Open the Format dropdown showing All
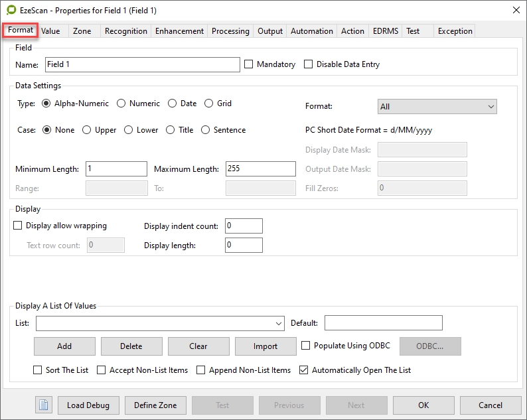 [437, 107]
